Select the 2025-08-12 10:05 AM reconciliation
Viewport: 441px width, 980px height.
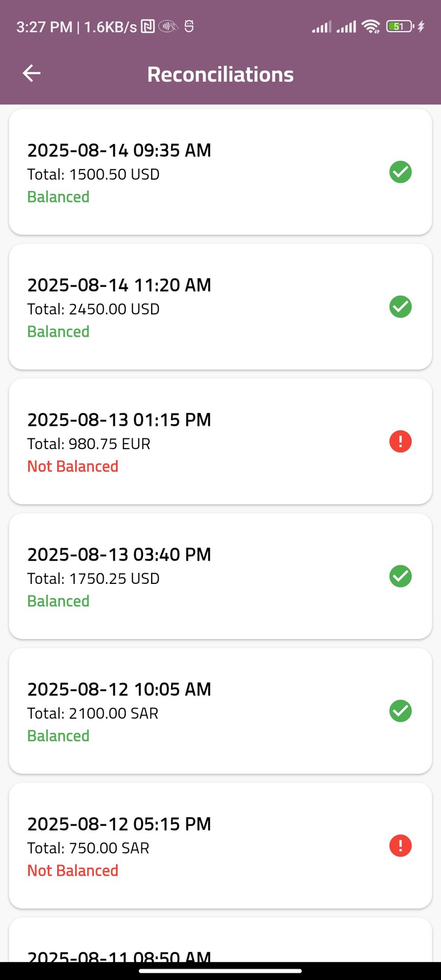pos(204,711)
